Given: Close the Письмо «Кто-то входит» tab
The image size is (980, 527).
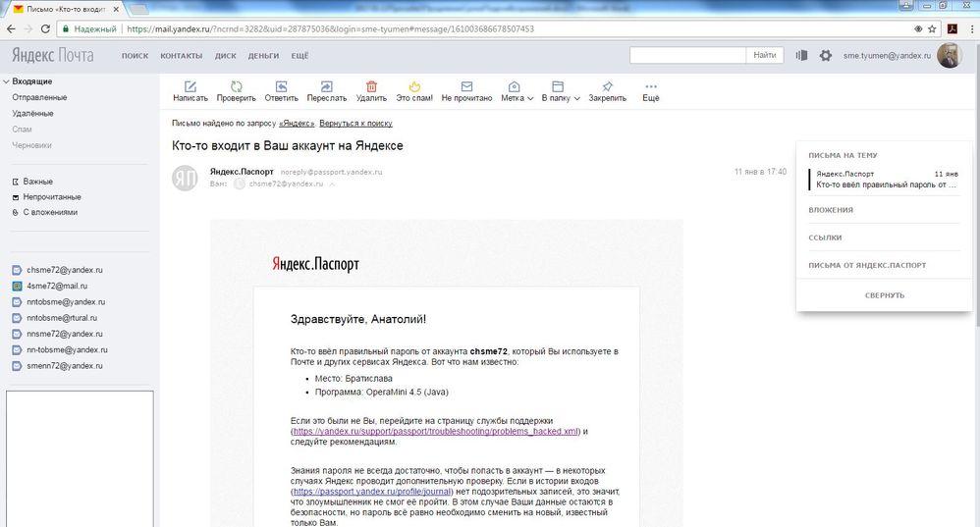Looking at the screenshot, I should [x=116, y=10].
